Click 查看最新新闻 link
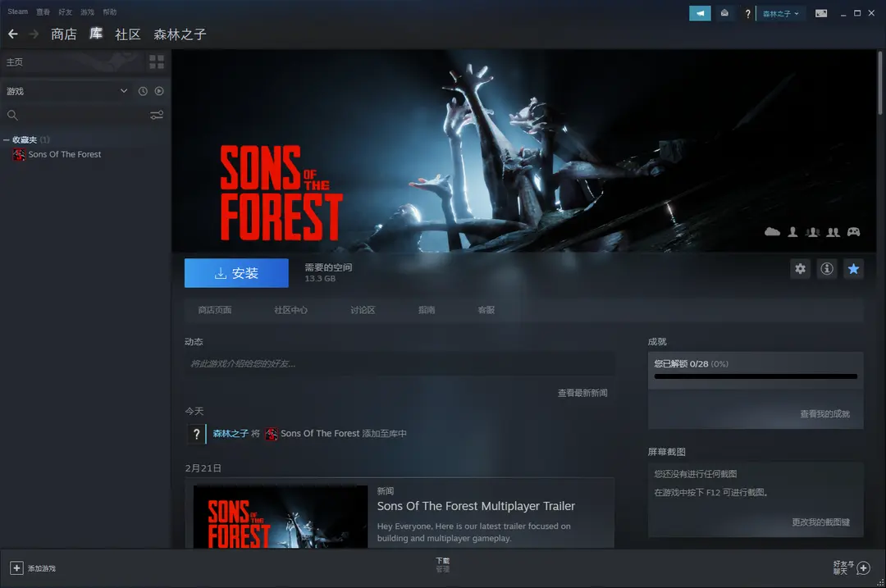Image resolution: width=886 pixels, height=588 pixels. (582, 393)
